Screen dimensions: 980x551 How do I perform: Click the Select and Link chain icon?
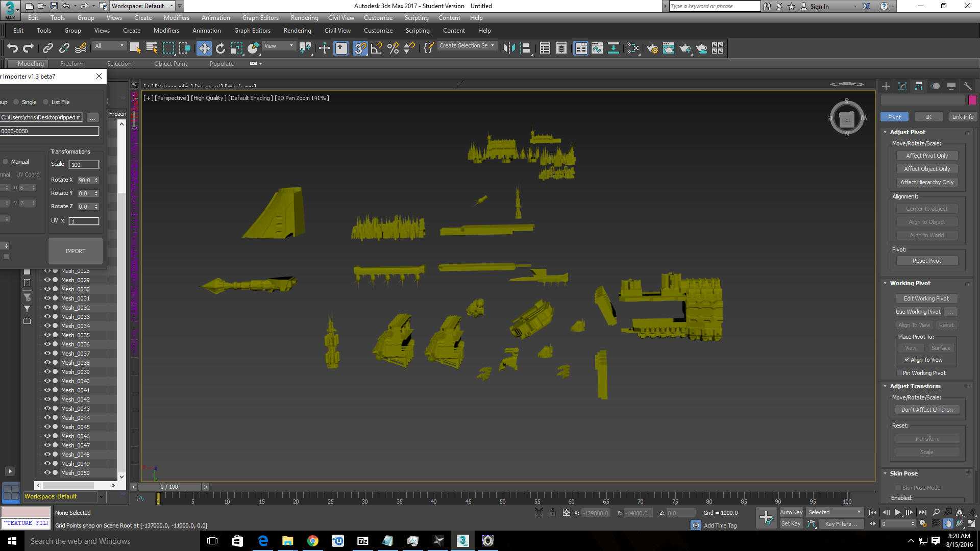48,48
